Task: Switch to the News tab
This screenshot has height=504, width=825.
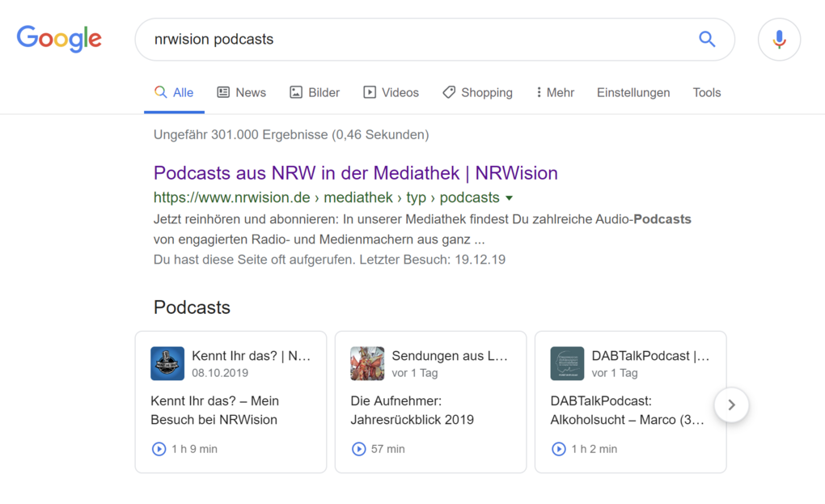Action: click(242, 92)
